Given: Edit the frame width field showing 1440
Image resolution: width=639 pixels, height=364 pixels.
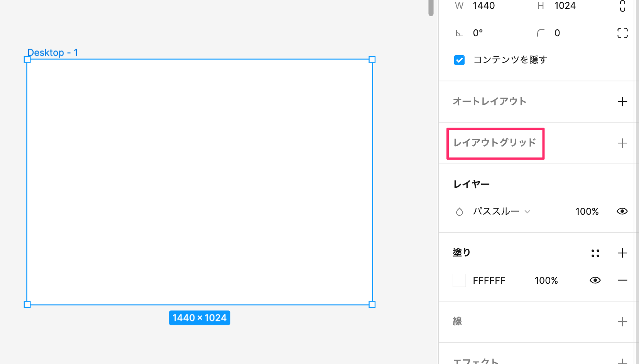Looking at the screenshot, I should click(x=484, y=6).
